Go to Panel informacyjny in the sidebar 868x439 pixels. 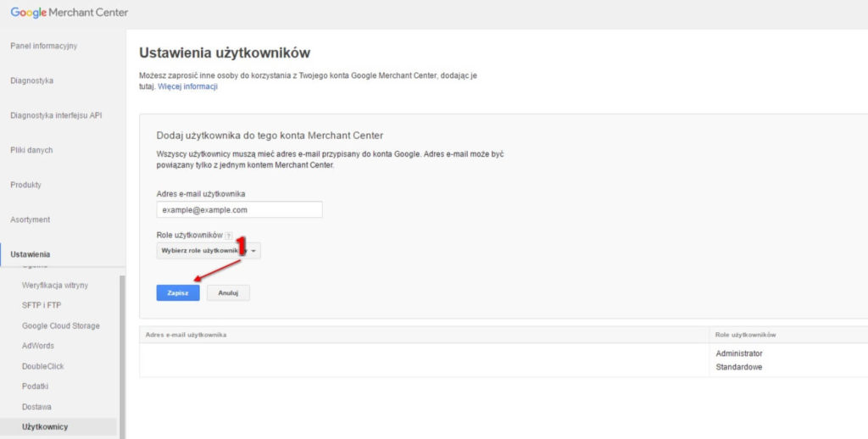click(x=44, y=46)
